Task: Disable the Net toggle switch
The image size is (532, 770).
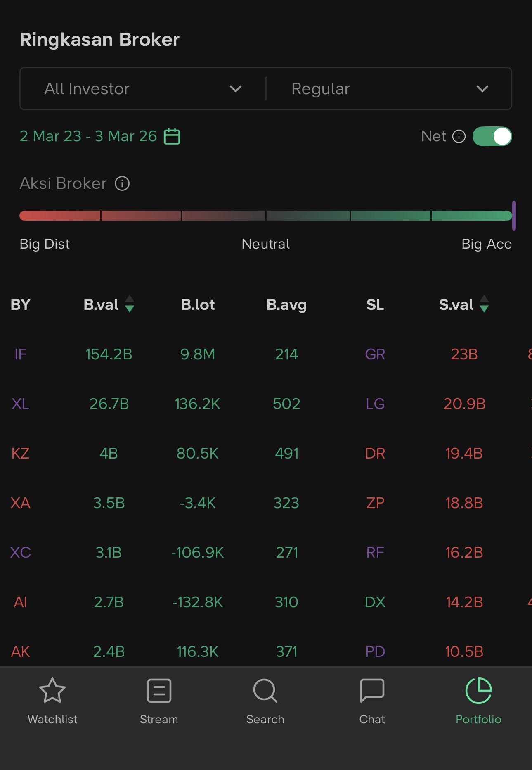Action: point(492,136)
